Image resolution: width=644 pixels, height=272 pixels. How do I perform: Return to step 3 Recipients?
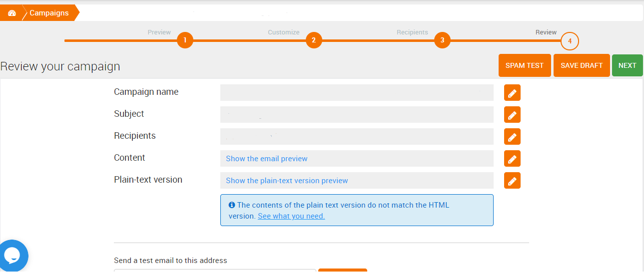[x=442, y=40]
